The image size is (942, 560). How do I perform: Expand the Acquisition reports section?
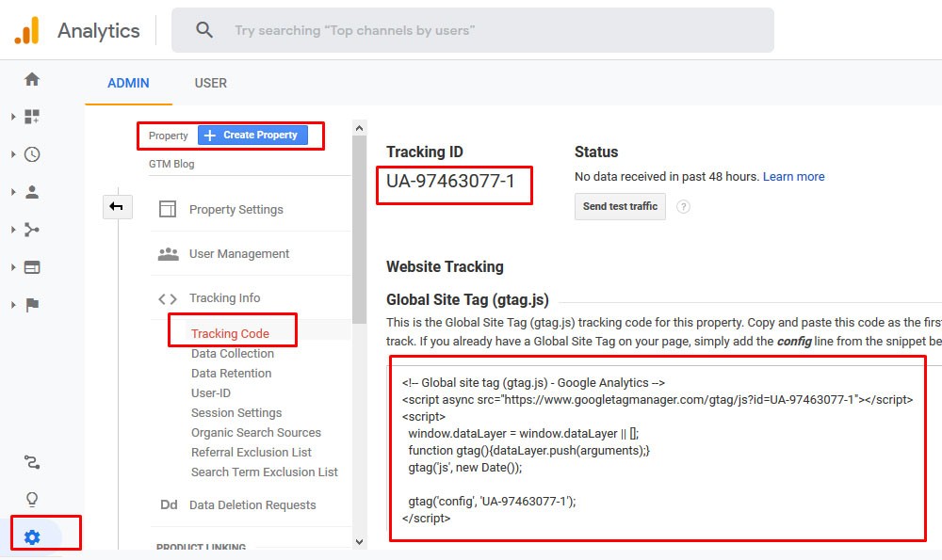click(x=13, y=229)
